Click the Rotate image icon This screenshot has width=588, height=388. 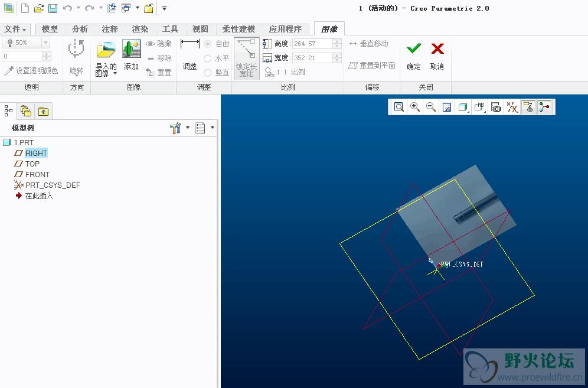click(76, 49)
